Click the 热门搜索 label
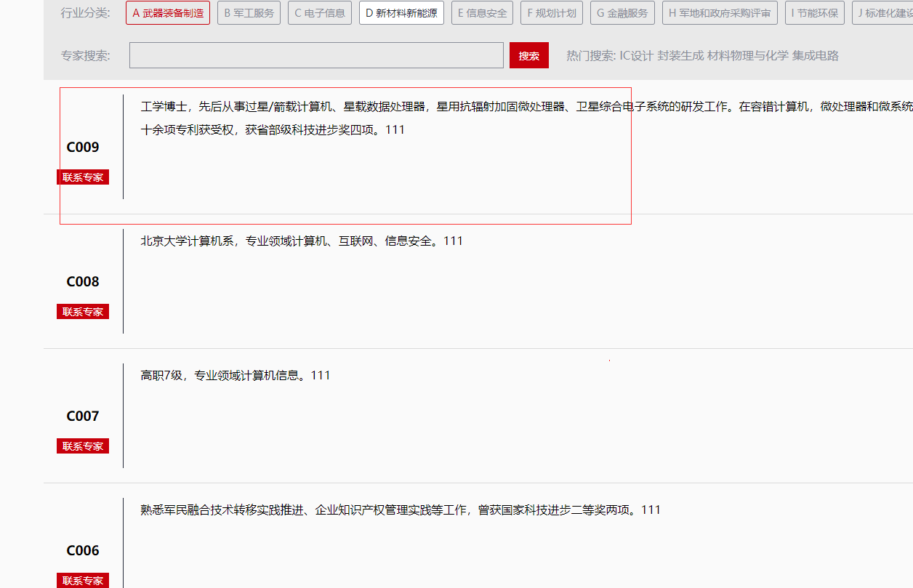913x588 pixels. point(591,55)
